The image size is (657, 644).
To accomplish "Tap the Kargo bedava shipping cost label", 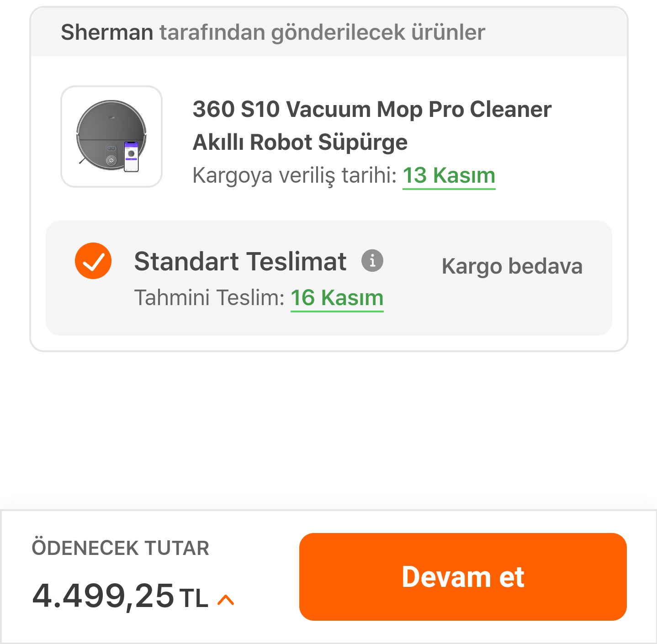I will click(512, 266).
